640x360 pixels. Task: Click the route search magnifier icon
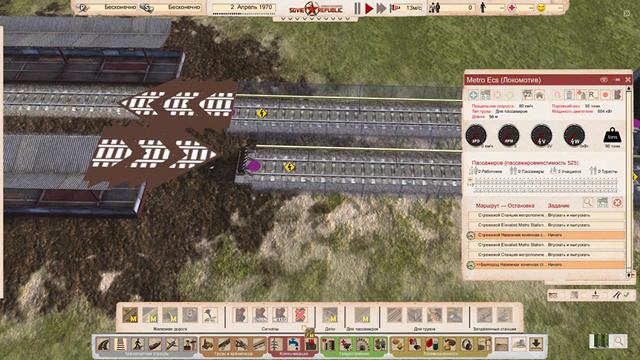point(588,202)
